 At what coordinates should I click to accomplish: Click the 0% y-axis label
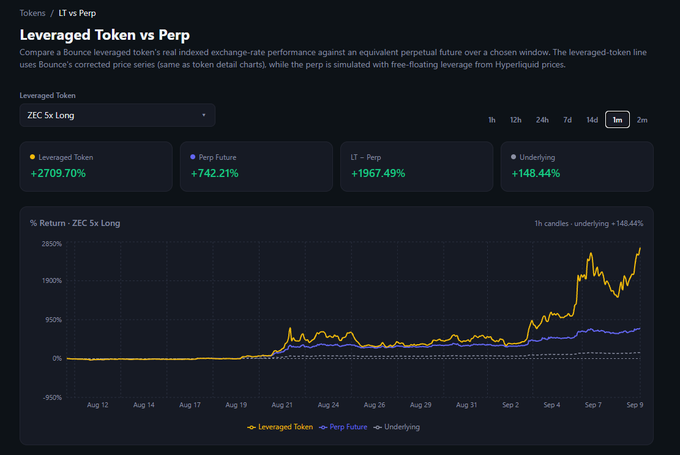57,359
